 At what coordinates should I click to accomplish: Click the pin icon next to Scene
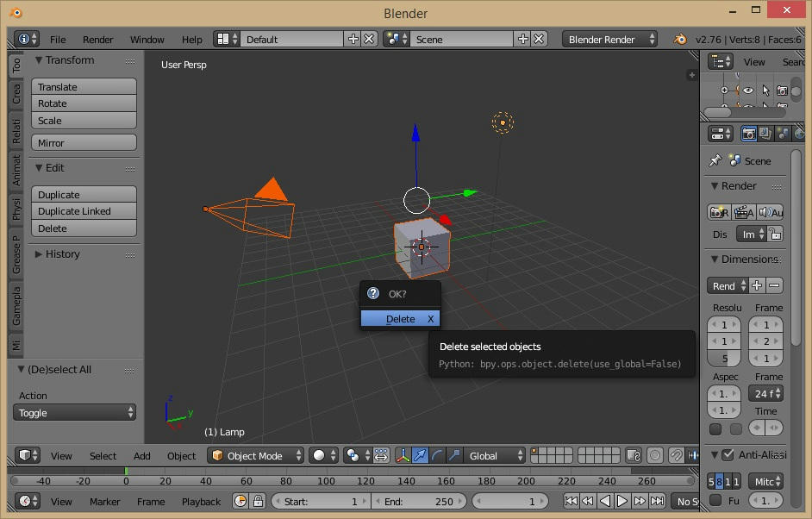click(715, 161)
